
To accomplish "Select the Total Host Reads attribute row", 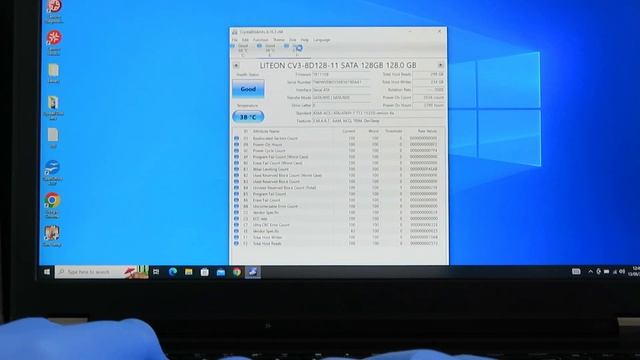I will click(x=337, y=243).
